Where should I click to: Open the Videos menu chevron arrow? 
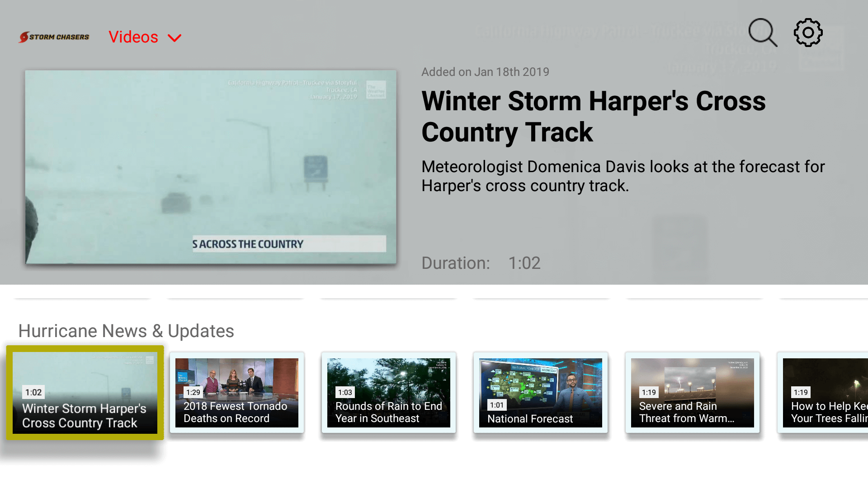point(175,38)
